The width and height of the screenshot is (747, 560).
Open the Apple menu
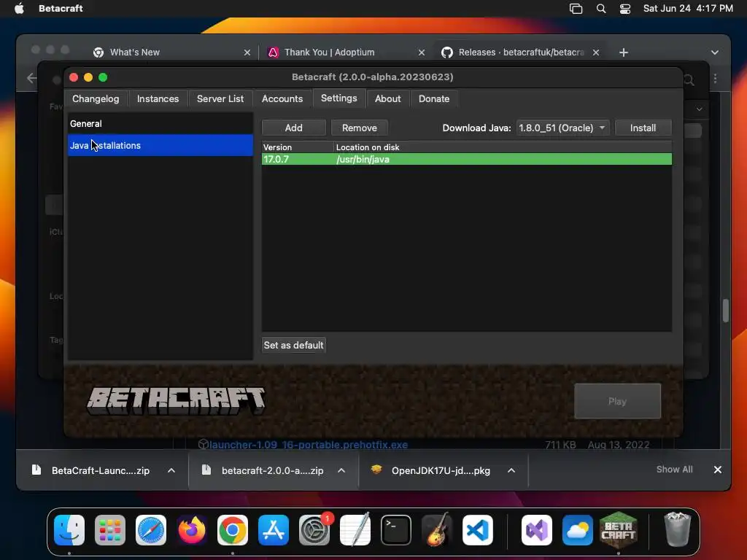[19, 8]
